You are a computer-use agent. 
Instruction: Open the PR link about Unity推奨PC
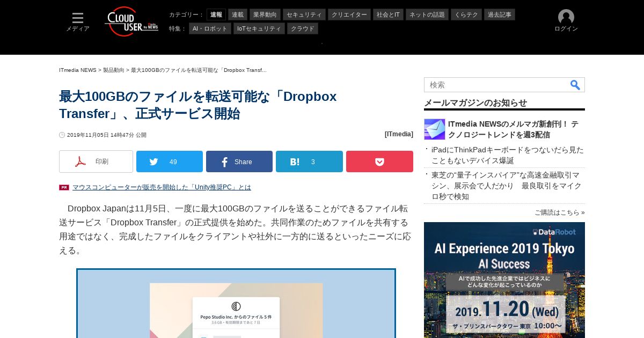(162, 187)
